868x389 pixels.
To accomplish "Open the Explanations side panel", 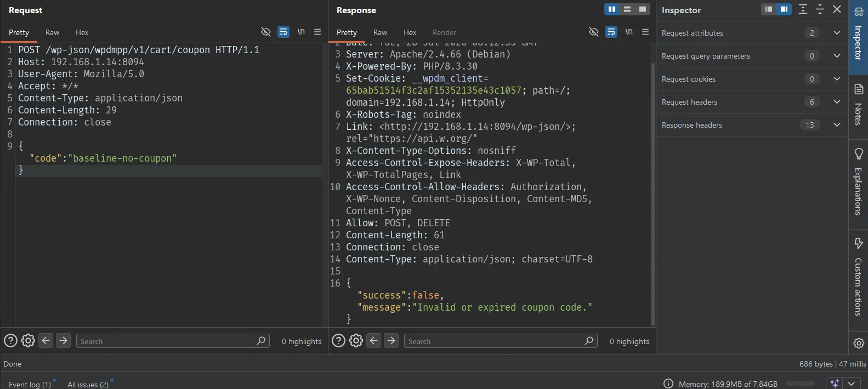I will coord(859,181).
